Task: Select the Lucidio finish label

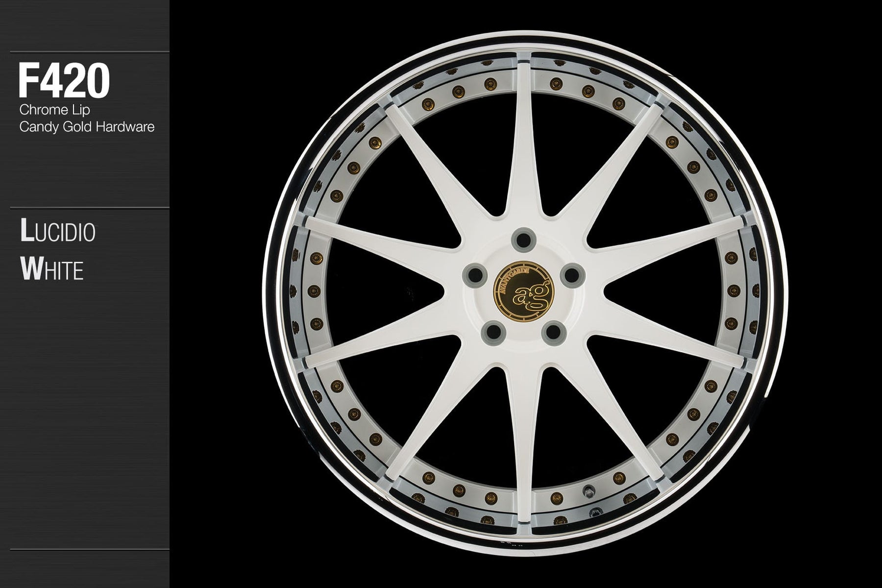Action: pos(58,231)
